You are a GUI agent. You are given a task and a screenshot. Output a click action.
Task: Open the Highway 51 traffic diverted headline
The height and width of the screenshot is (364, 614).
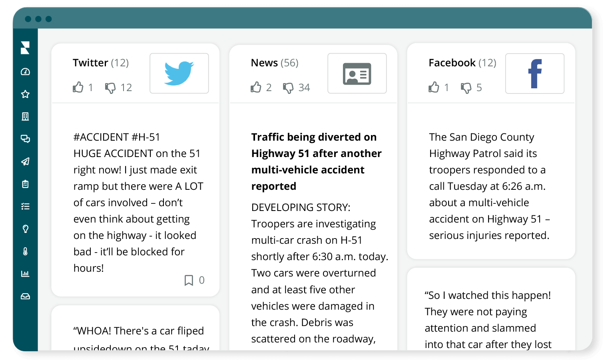[x=316, y=161]
